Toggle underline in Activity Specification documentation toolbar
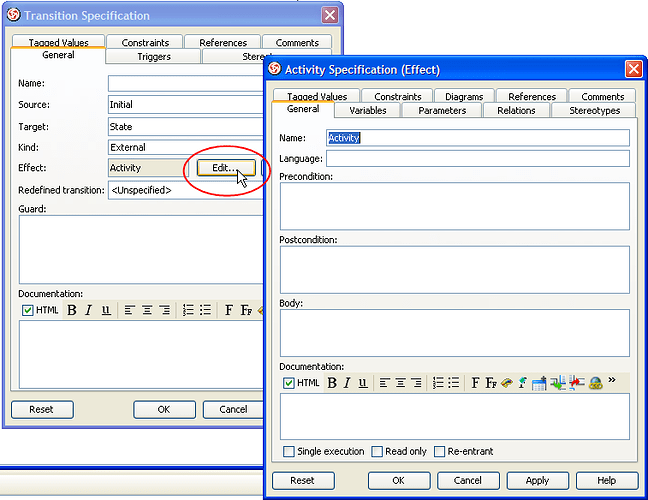The height and width of the screenshot is (500, 648). point(362,383)
